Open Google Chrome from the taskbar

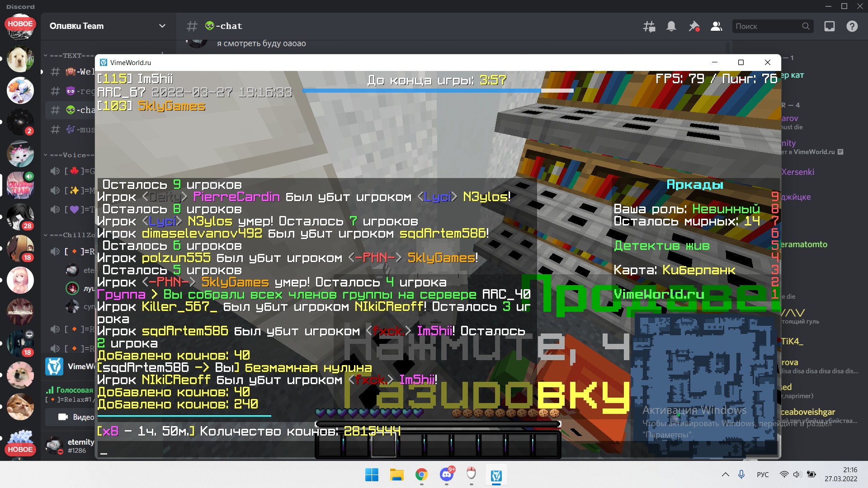pyautogui.click(x=421, y=475)
